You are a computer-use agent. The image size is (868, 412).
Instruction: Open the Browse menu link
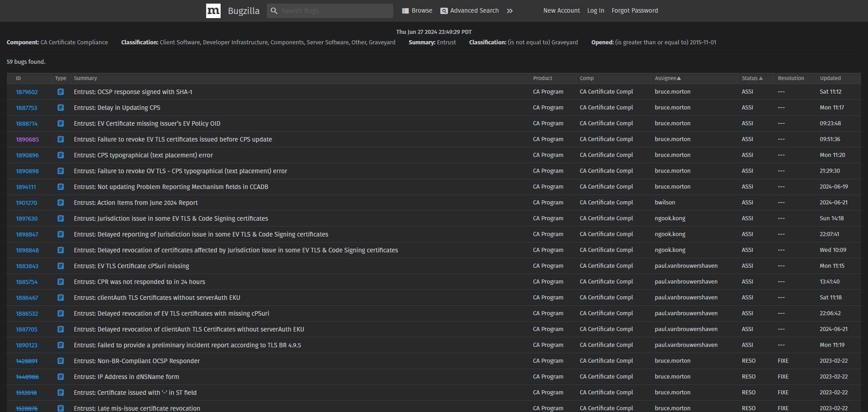click(x=417, y=11)
